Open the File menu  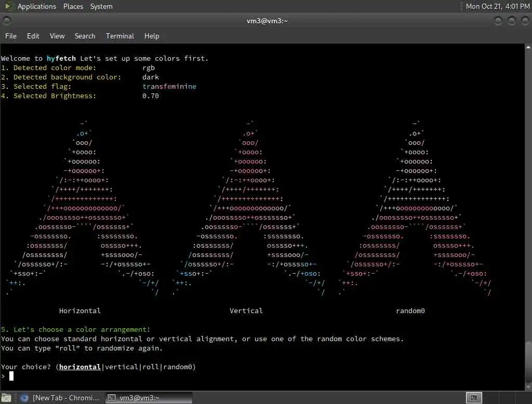[11, 36]
